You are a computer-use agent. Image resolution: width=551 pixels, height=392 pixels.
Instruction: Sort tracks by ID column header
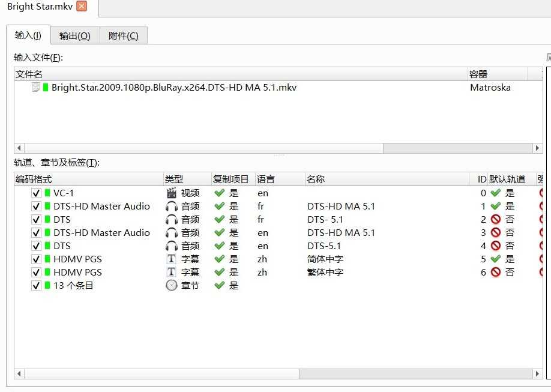coord(478,179)
